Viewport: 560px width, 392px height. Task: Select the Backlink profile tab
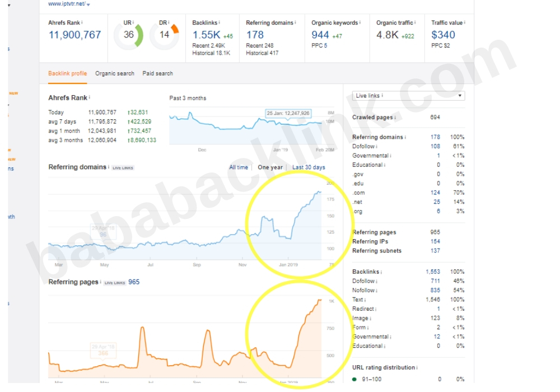68,73
